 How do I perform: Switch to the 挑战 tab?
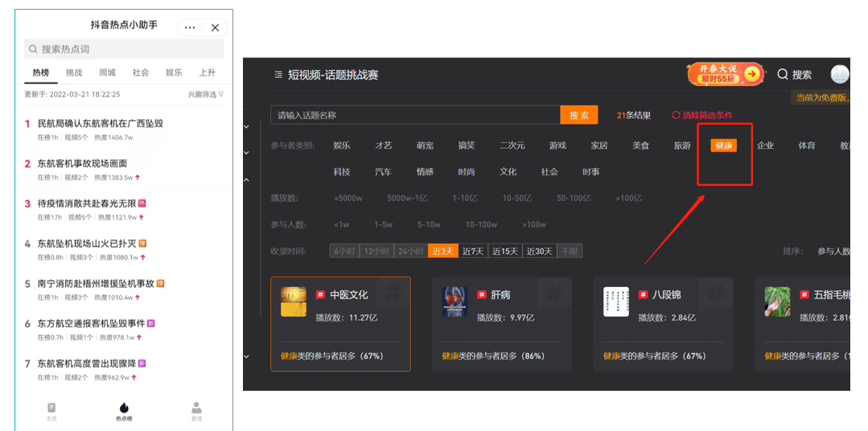pos(74,72)
